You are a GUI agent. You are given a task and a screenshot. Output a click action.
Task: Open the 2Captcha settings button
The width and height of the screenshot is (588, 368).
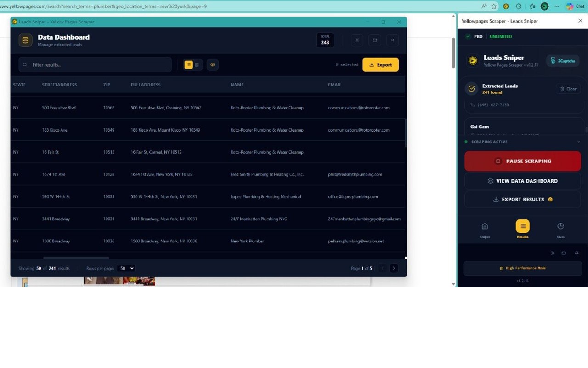(x=563, y=61)
